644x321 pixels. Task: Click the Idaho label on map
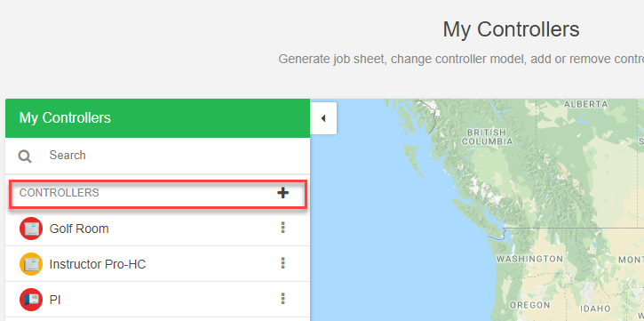(x=596, y=309)
